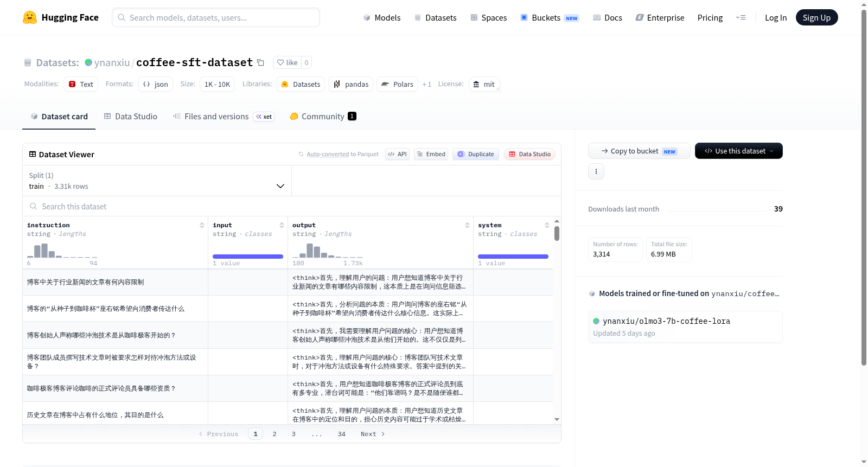Click the Log In link
This screenshot has width=868, height=467.
[x=776, y=17]
